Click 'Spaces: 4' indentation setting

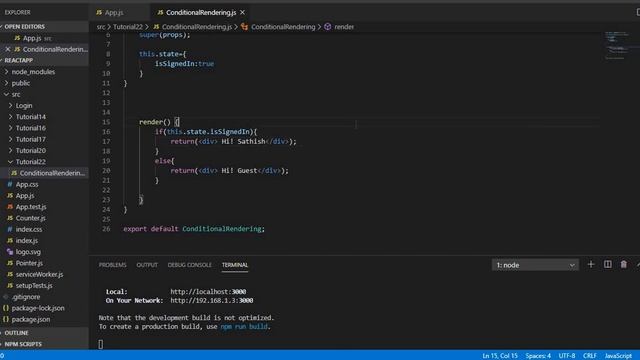pos(538,356)
